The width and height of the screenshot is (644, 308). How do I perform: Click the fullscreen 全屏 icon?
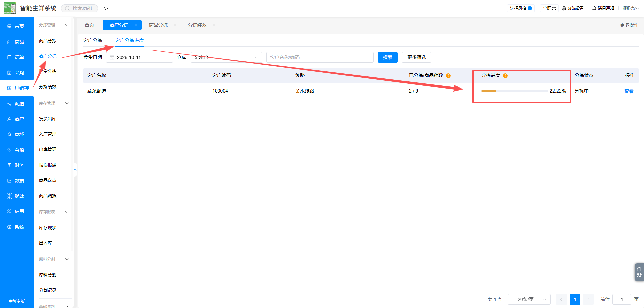pyautogui.click(x=554, y=8)
